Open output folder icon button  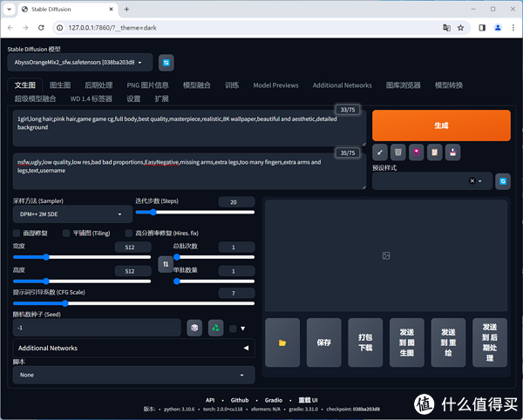(x=282, y=342)
